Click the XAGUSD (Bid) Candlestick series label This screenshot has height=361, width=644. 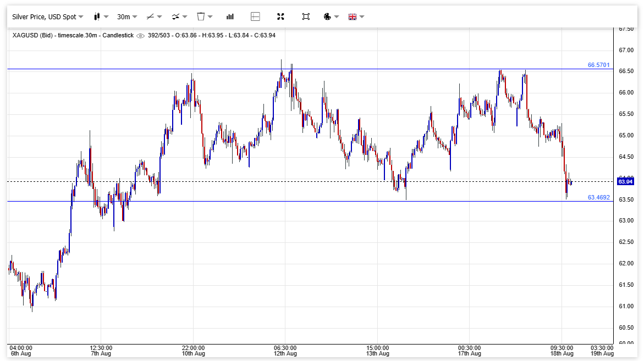click(x=73, y=35)
